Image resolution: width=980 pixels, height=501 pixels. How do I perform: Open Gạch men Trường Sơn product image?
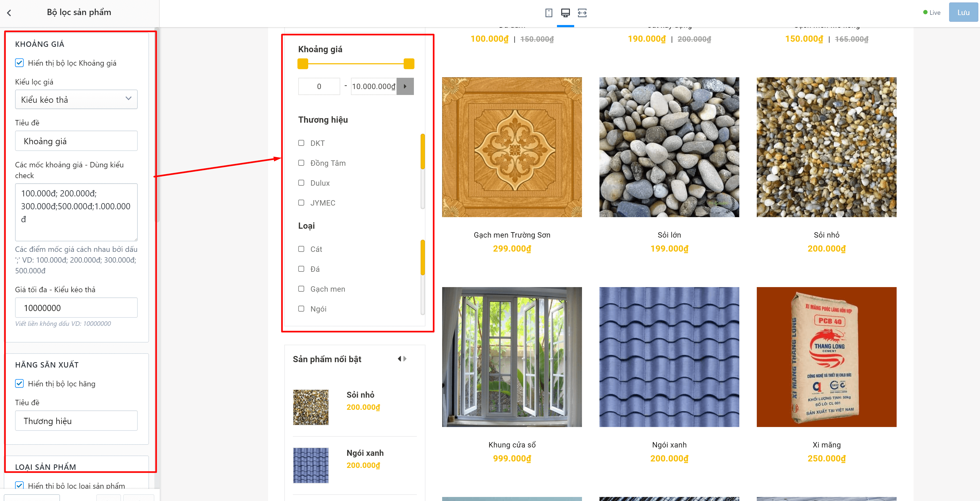pyautogui.click(x=512, y=147)
